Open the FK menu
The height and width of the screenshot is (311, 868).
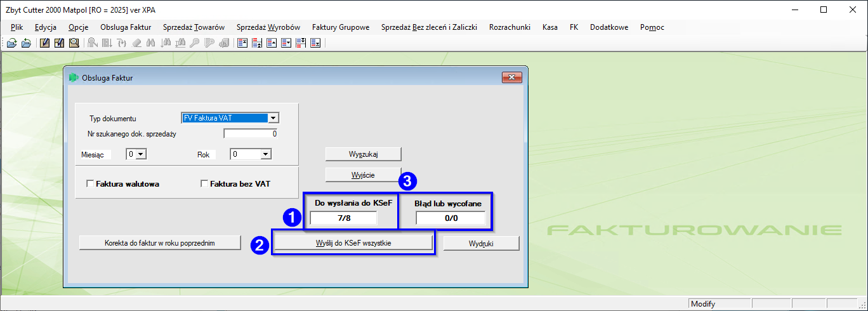[574, 27]
